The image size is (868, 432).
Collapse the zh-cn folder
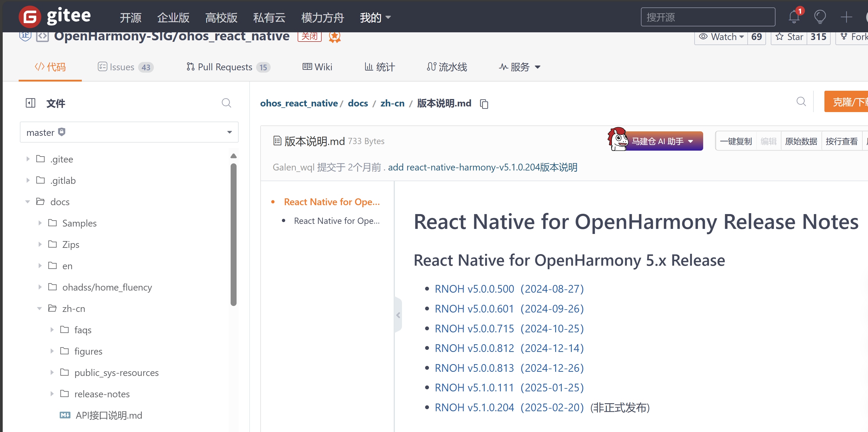tap(39, 308)
